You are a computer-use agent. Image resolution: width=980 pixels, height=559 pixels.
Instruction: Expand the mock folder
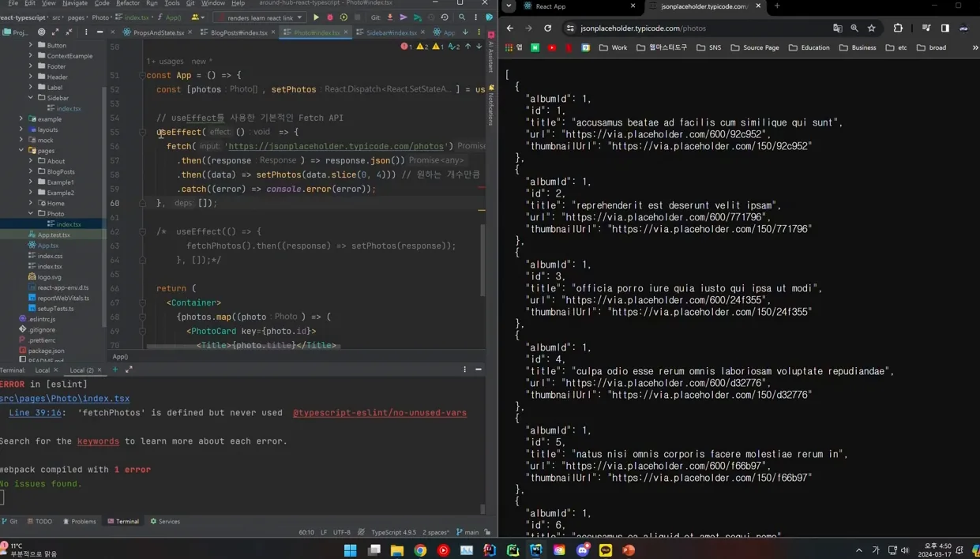coord(21,140)
